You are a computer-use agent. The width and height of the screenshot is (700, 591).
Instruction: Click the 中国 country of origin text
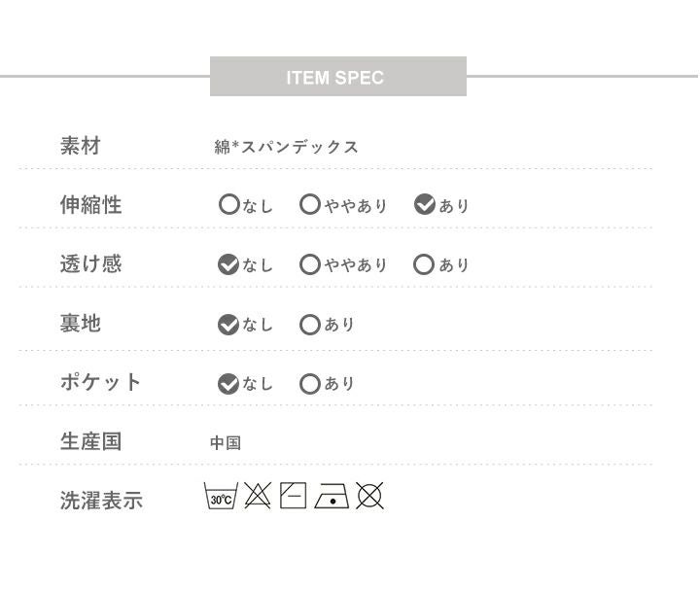(226, 443)
